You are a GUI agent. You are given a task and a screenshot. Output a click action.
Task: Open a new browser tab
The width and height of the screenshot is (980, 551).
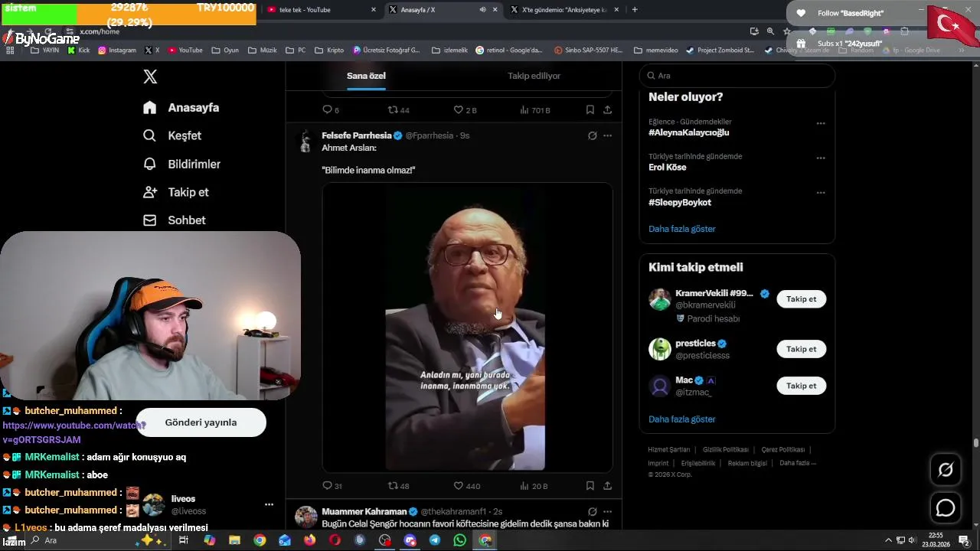tap(635, 10)
